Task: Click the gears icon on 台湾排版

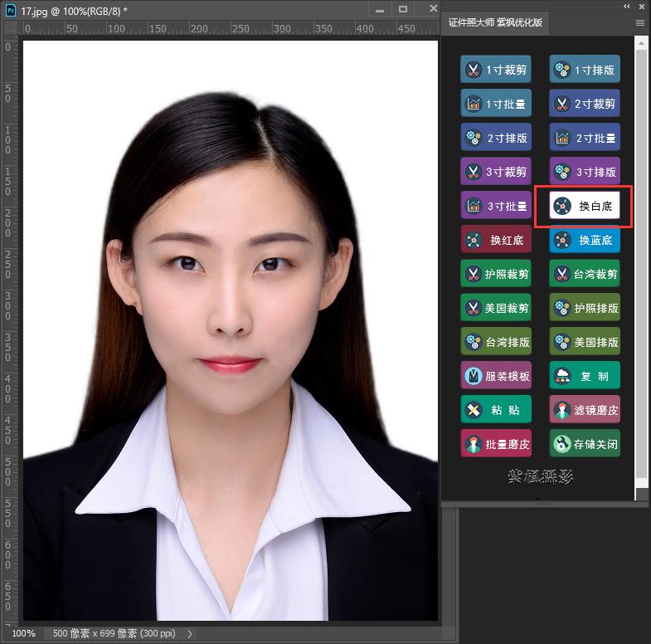Action: pos(474,342)
